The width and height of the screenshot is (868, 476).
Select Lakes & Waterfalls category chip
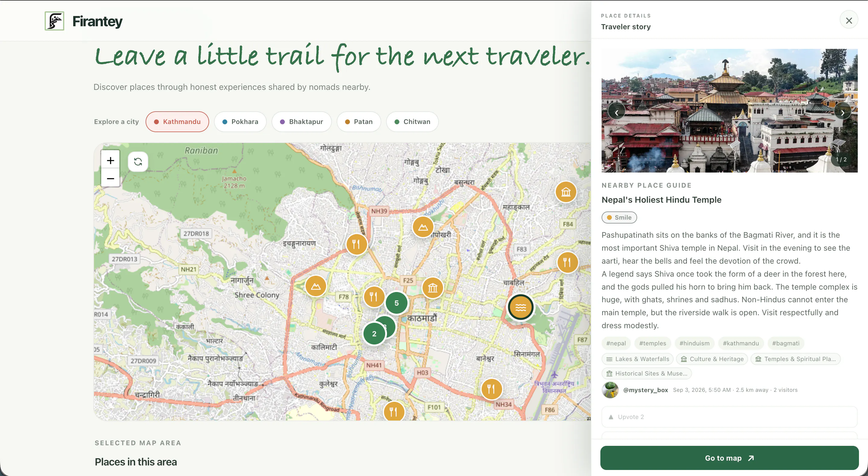tap(637, 359)
